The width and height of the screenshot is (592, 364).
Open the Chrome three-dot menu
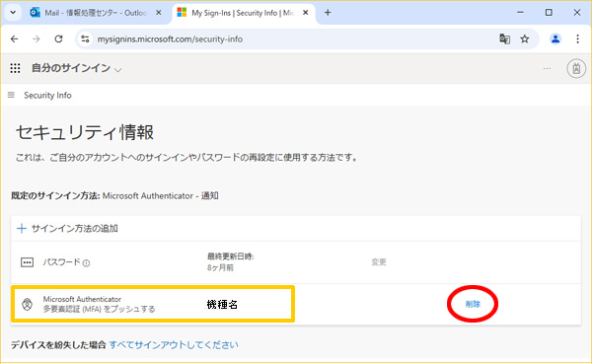577,38
